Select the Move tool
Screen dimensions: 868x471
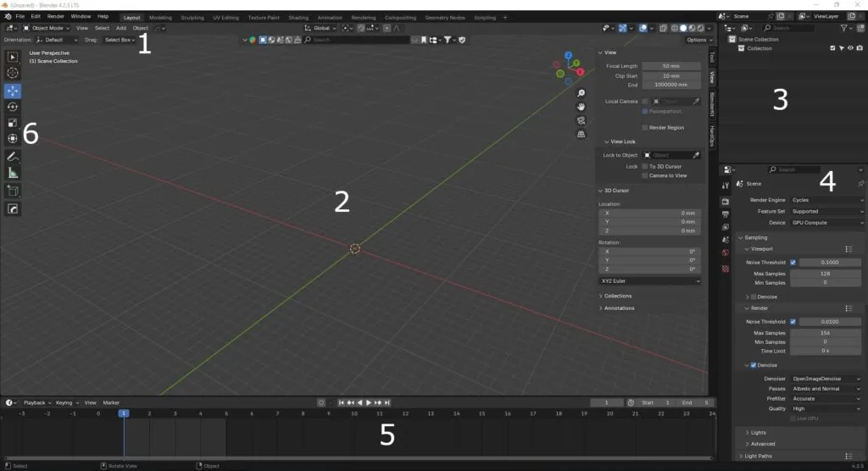[12, 91]
